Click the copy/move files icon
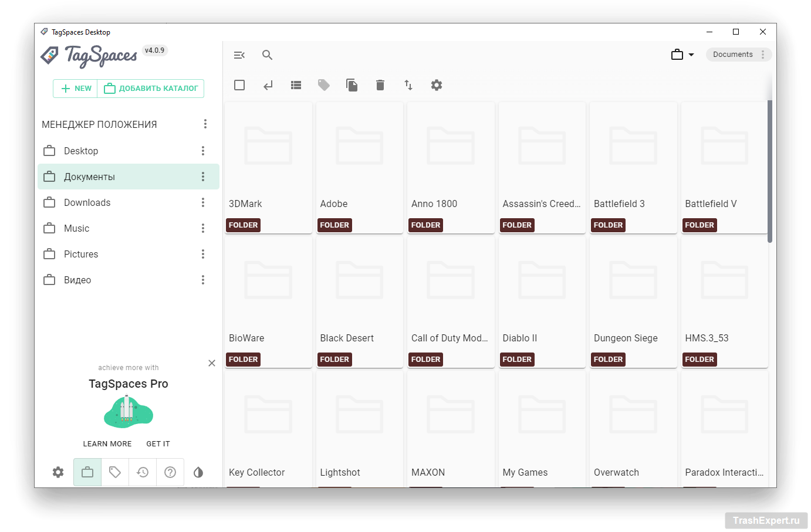 click(x=352, y=85)
